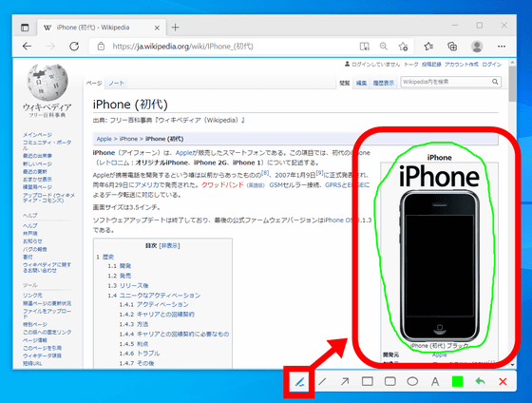Open a new browser tab

[x=176, y=28]
